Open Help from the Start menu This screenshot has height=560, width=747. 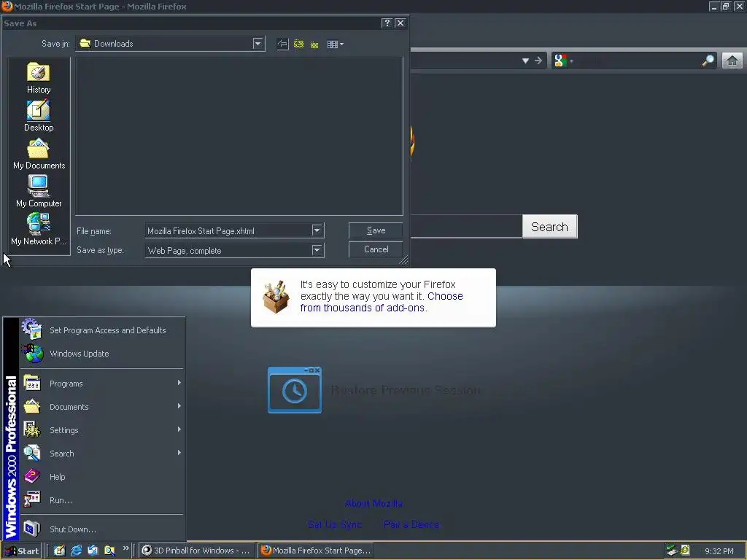(102, 477)
